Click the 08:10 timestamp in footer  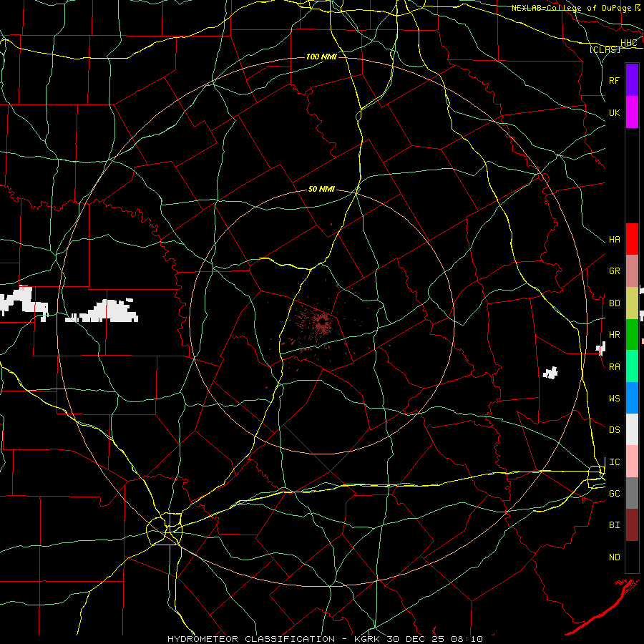tap(467, 639)
